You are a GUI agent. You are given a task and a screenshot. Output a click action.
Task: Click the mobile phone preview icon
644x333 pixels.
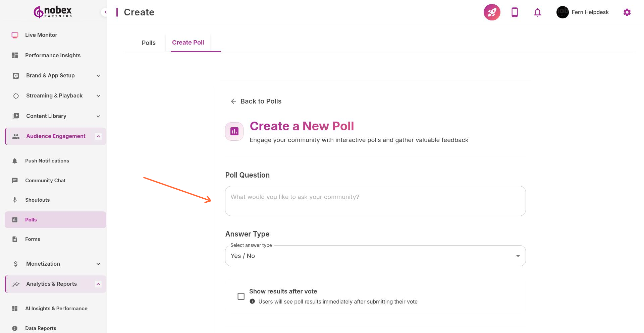coord(515,12)
